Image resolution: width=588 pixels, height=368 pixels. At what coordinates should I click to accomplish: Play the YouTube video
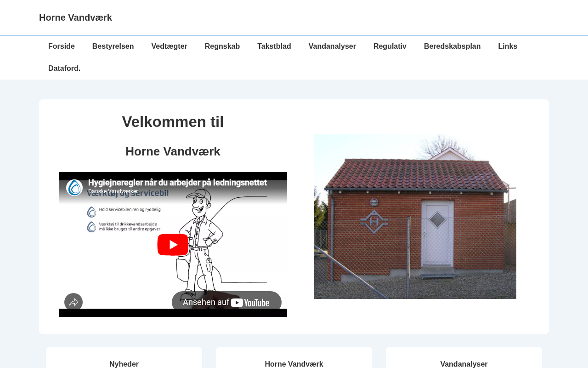173,245
